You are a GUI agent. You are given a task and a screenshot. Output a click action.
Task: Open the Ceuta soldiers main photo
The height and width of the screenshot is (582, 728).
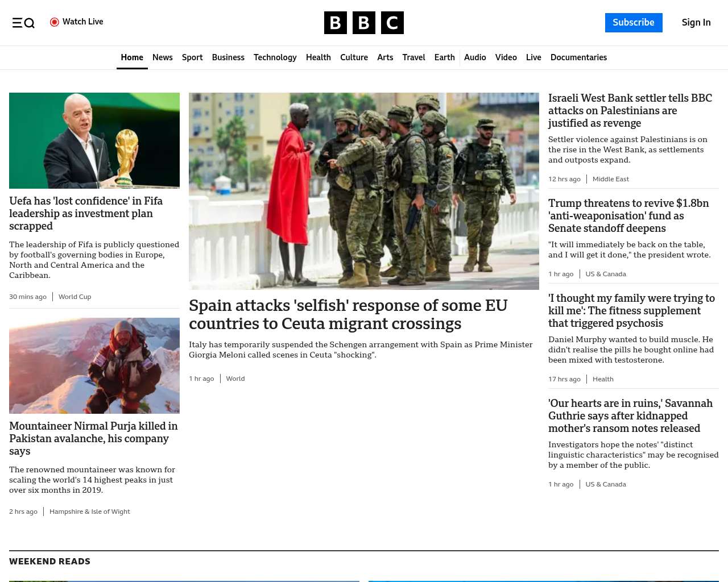coord(364,191)
